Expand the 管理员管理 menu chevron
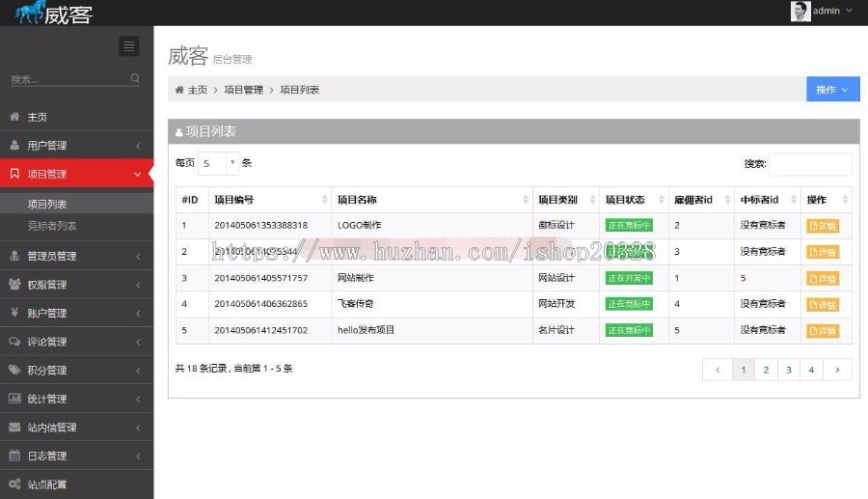868x499 pixels. [138, 257]
